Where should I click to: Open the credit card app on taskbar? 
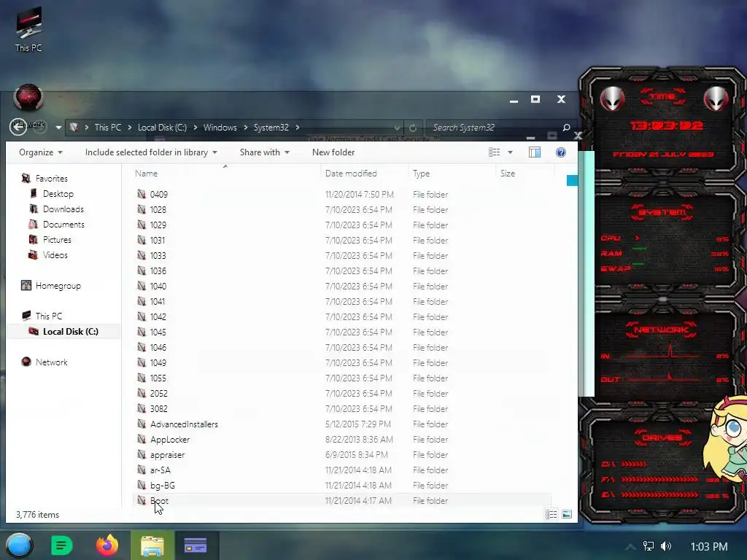click(x=196, y=545)
